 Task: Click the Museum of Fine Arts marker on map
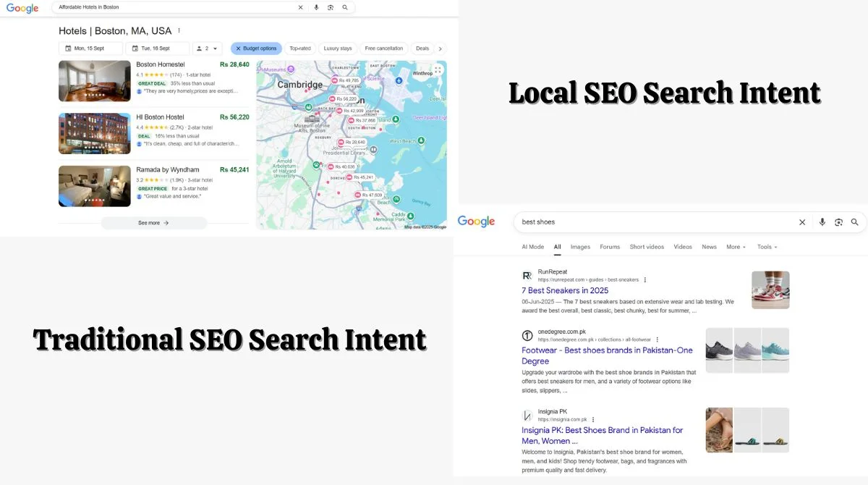pos(312,119)
